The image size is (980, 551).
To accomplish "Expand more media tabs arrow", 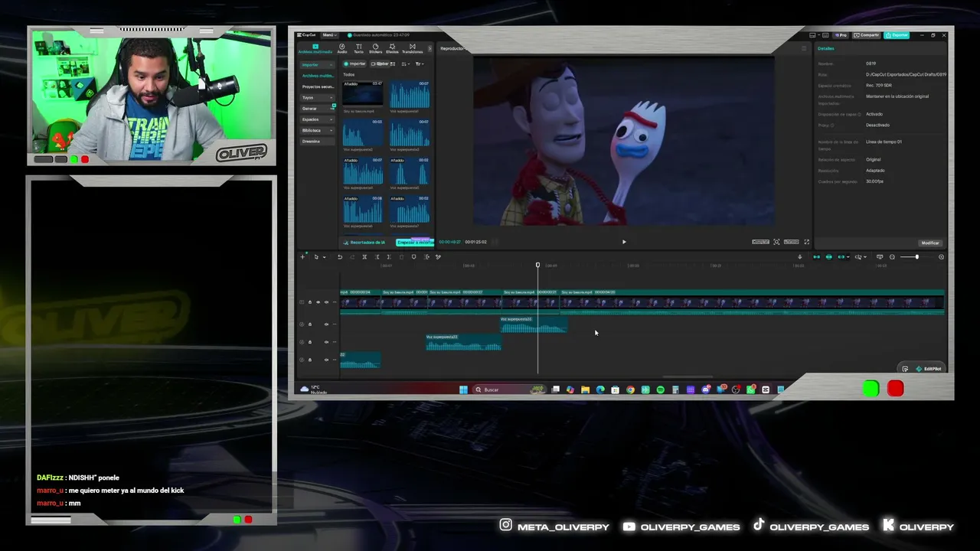I will pos(430,48).
